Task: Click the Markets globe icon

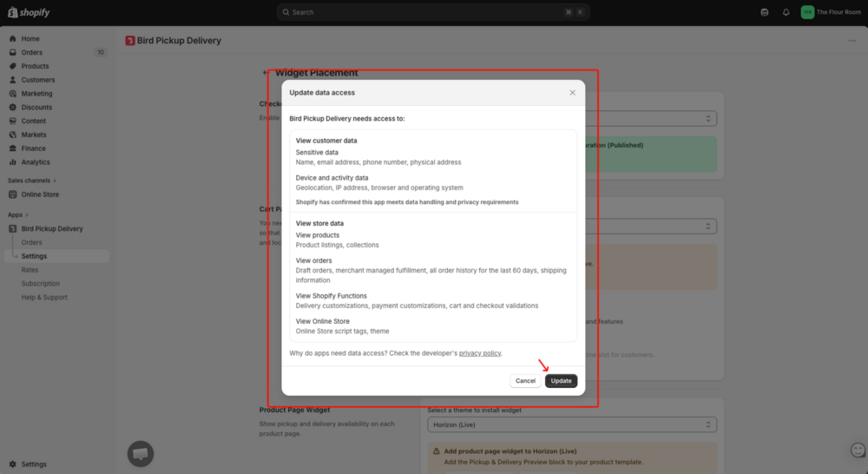Action: (13, 135)
